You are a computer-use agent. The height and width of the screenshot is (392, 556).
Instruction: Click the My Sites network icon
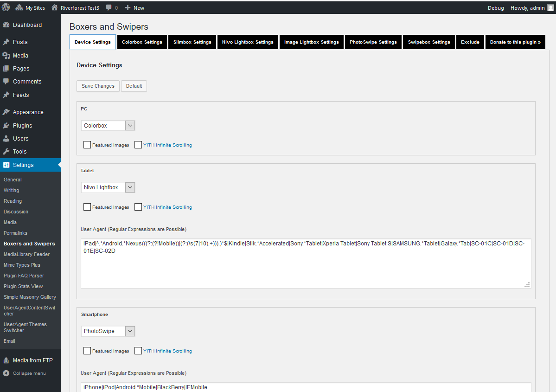click(x=19, y=7)
